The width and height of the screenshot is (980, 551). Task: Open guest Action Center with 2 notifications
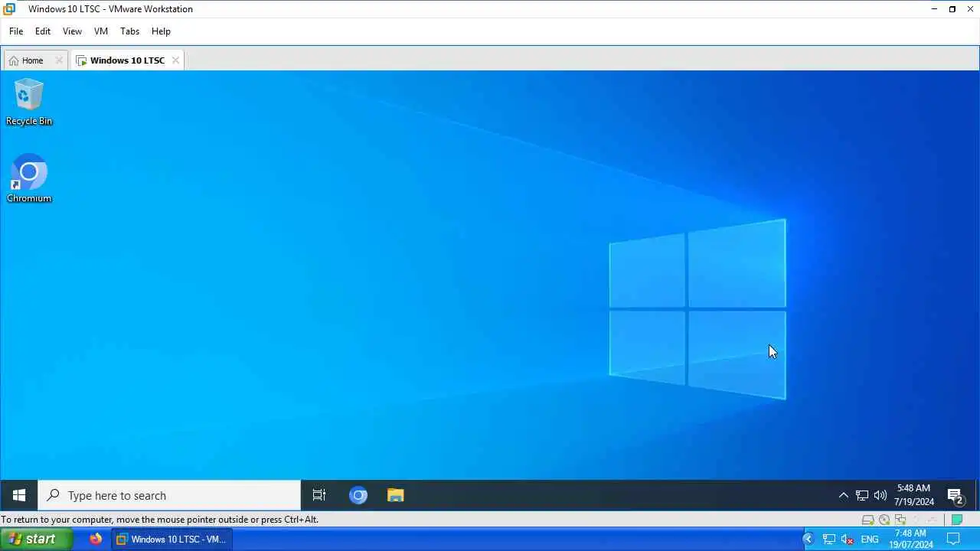coord(955,497)
